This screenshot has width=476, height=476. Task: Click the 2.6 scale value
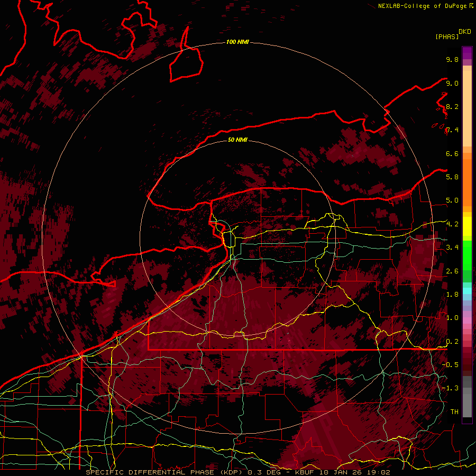point(452,271)
